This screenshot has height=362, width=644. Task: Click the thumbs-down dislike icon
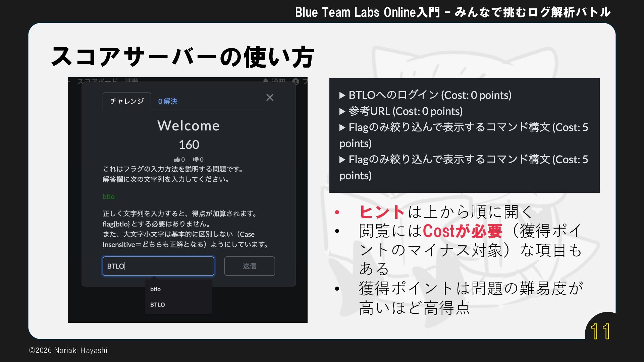click(x=196, y=160)
